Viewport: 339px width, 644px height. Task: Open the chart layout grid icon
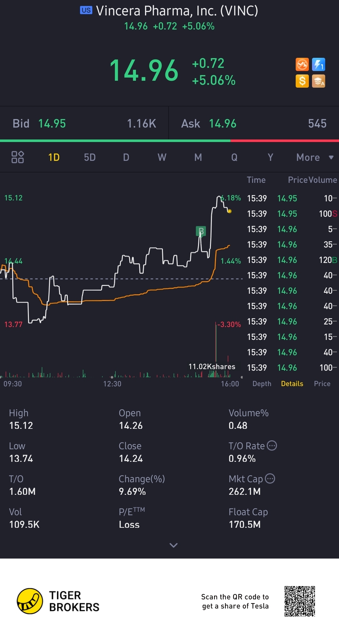[x=18, y=157]
